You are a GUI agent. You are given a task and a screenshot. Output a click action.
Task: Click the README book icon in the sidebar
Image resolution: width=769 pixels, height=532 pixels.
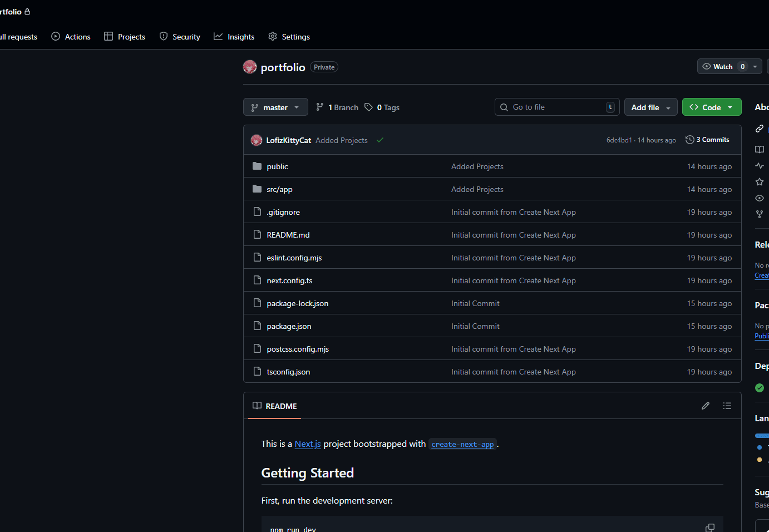(x=760, y=149)
